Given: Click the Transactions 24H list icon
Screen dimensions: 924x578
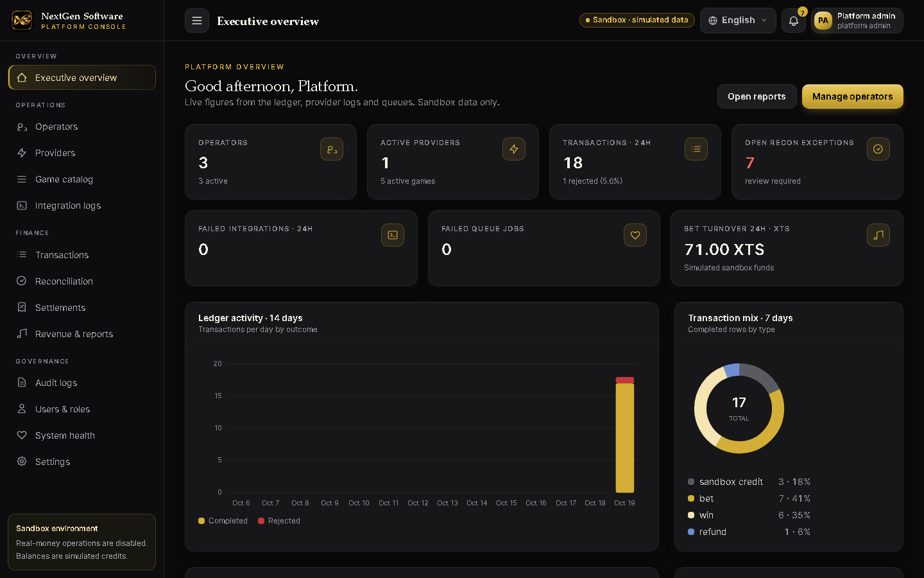Looking at the screenshot, I should (696, 149).
